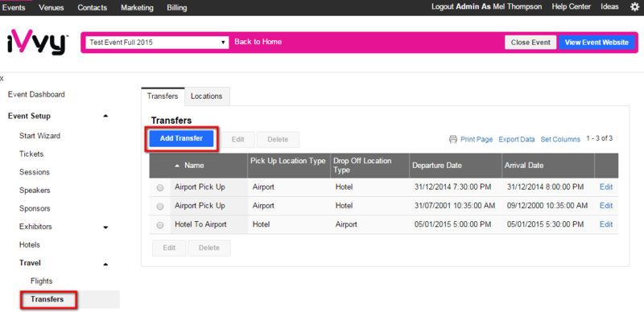
Task: Open the Help Center link
Action: pos(572,6)
